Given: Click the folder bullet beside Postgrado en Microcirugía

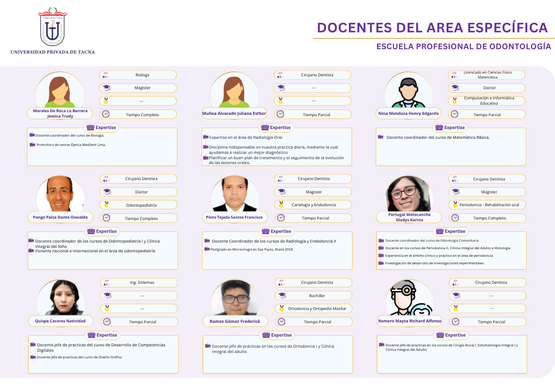Looking at the screenshot, I should click(x=207, y=249).
